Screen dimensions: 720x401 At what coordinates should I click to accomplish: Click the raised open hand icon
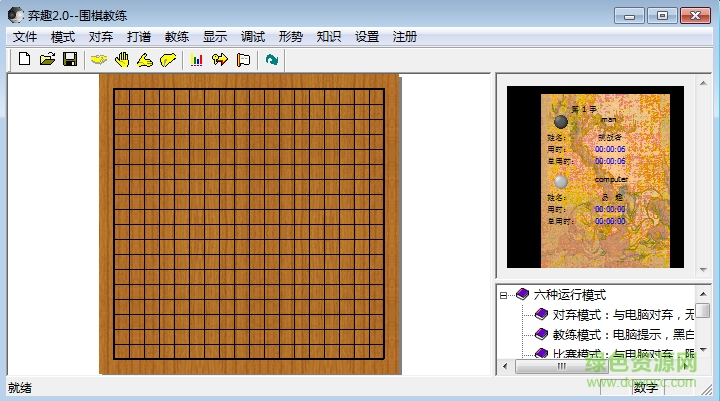pos(122,60)
